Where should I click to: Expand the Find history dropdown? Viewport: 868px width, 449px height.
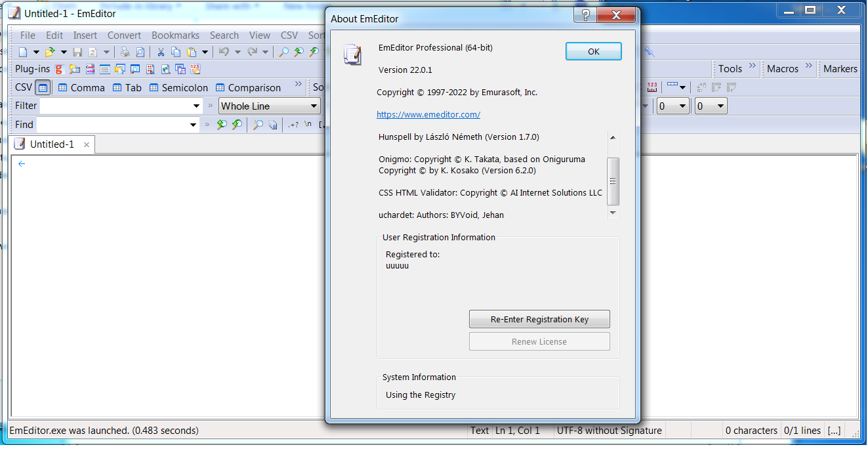click(193, 125)
